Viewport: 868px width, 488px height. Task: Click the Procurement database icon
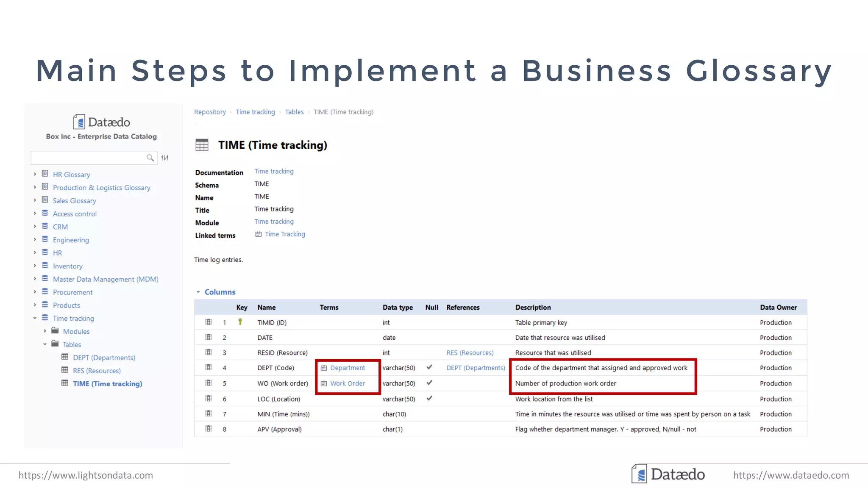tap(45, 291)
